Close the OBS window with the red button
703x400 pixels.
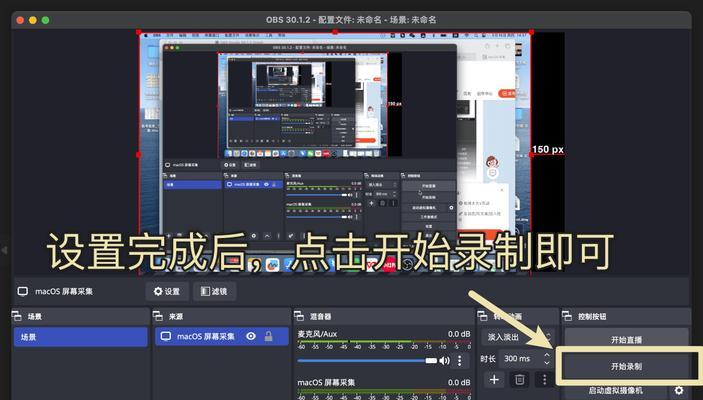click(x=20, y=20)
